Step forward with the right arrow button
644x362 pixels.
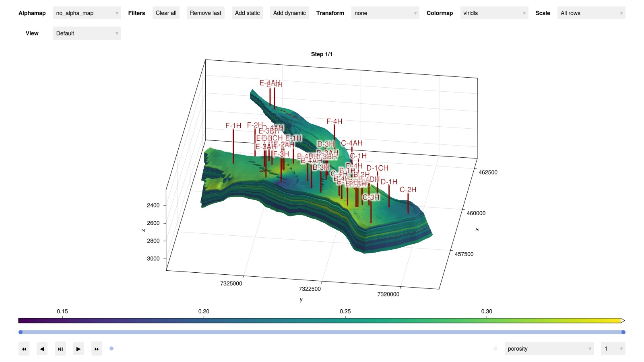pyautogui.click(x=78, y=349)
